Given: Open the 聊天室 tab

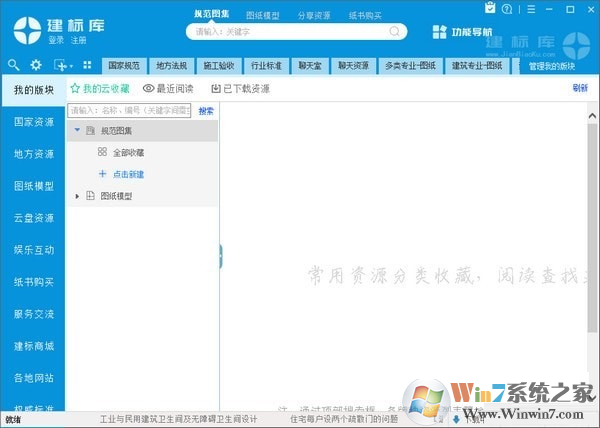Looking at the screenshot, I should click(310, 66).
